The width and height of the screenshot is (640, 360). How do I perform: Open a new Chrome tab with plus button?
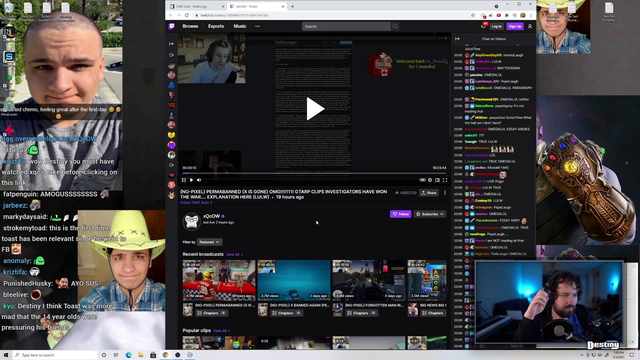(292, 7)
